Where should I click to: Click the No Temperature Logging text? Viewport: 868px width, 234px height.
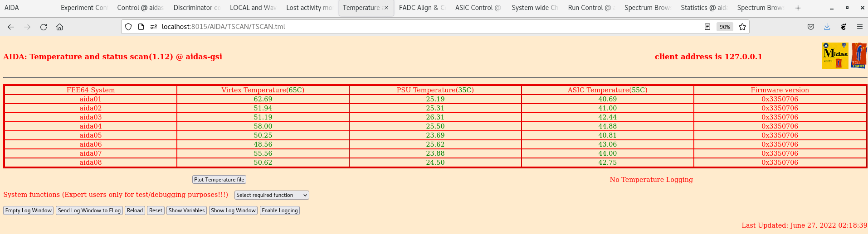click(651, 180)
